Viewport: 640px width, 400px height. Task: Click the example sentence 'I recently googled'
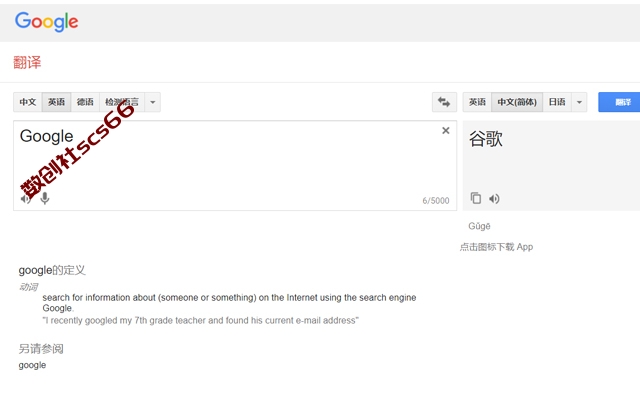[200, 320]
